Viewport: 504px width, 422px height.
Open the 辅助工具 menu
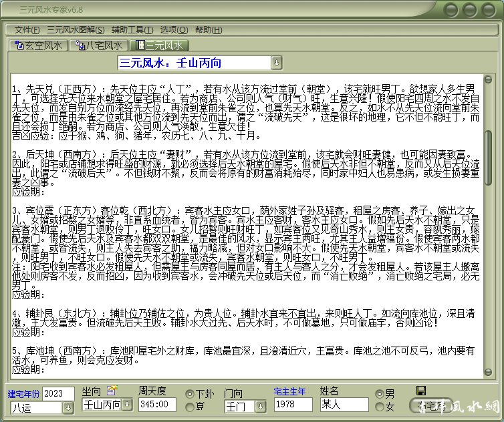(132, 29)
